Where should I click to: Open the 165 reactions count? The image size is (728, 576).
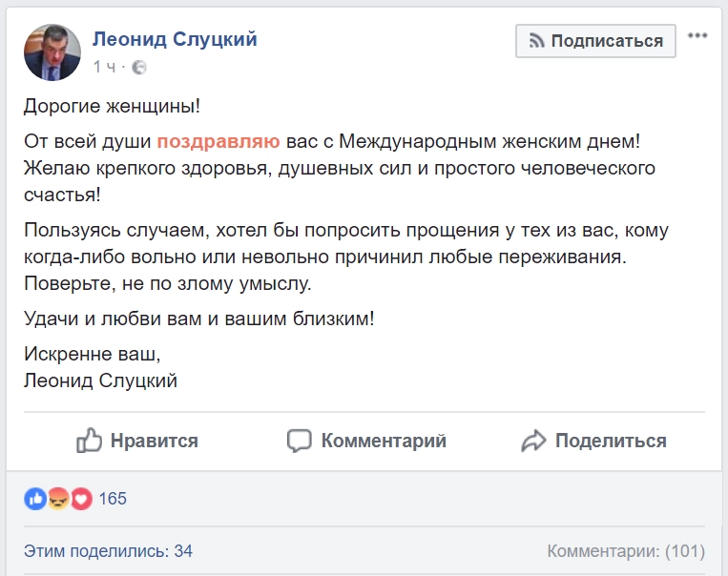[112, 498]
